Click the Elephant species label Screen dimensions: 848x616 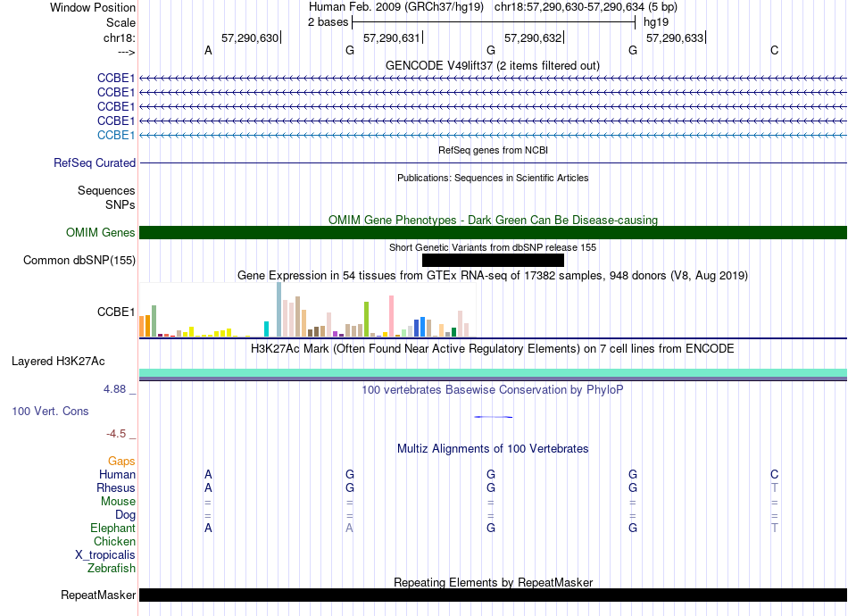pos(113,528)
